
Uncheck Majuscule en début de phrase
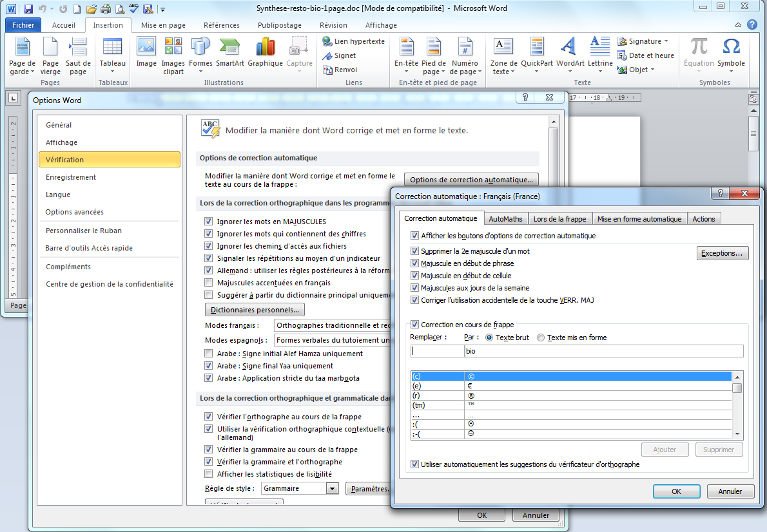pyautogui.click(x=414, y=263)
